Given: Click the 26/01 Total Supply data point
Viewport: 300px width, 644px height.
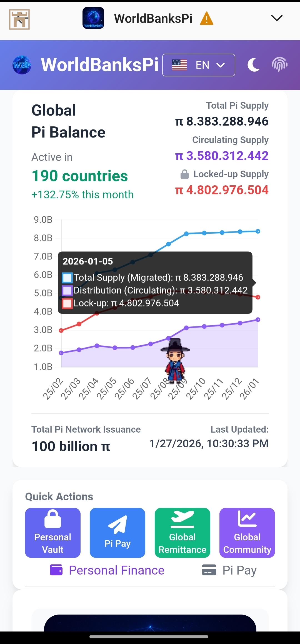Looking at the screenshot, I should 258,231.
